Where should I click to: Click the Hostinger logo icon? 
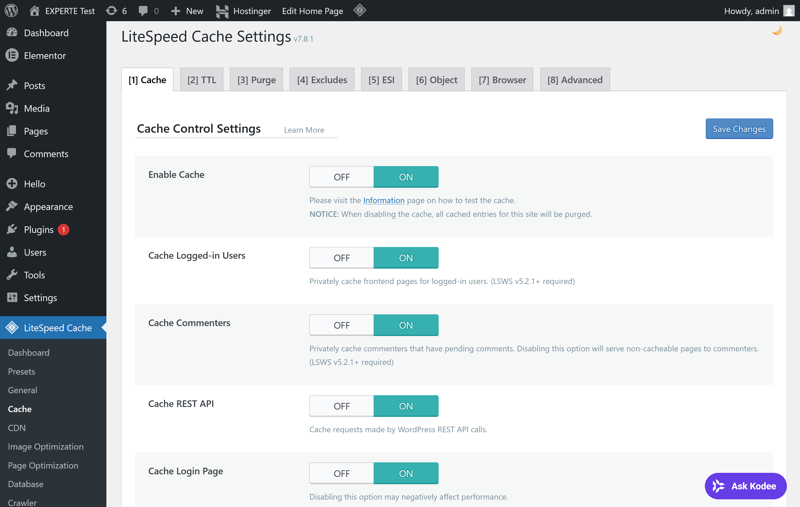(x=222, y=11)
